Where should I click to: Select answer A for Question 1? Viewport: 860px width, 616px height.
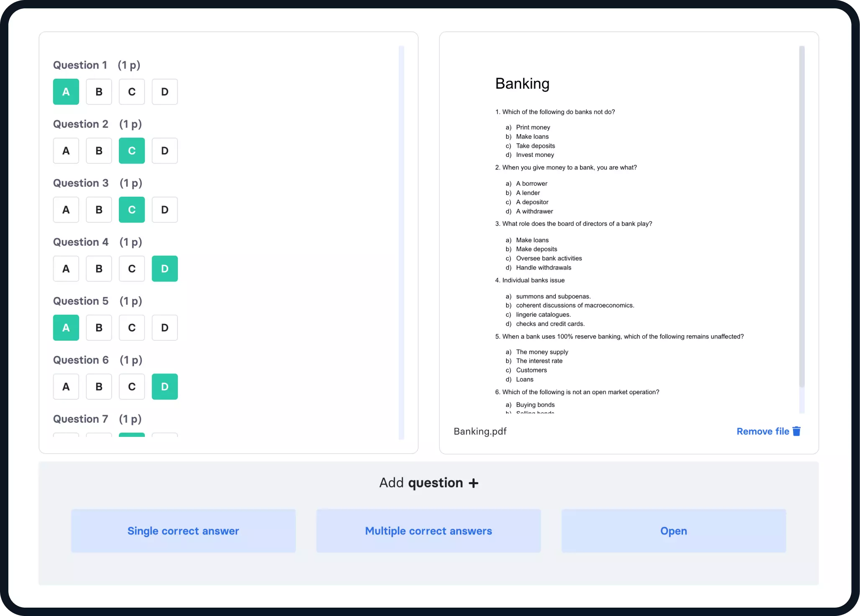pyautogui.click(x=66, y=91)
